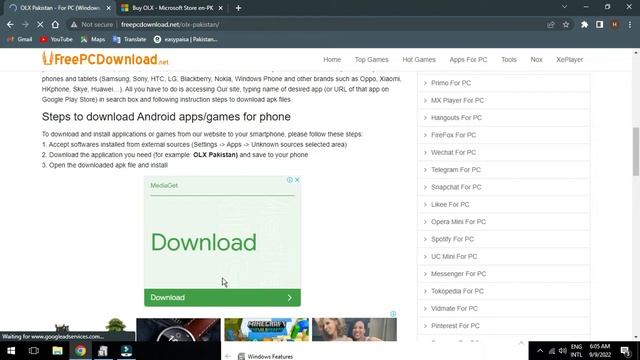Open the watch ad thumbnail
Viewport: 640px width, 360px height.
click(178, 329)
